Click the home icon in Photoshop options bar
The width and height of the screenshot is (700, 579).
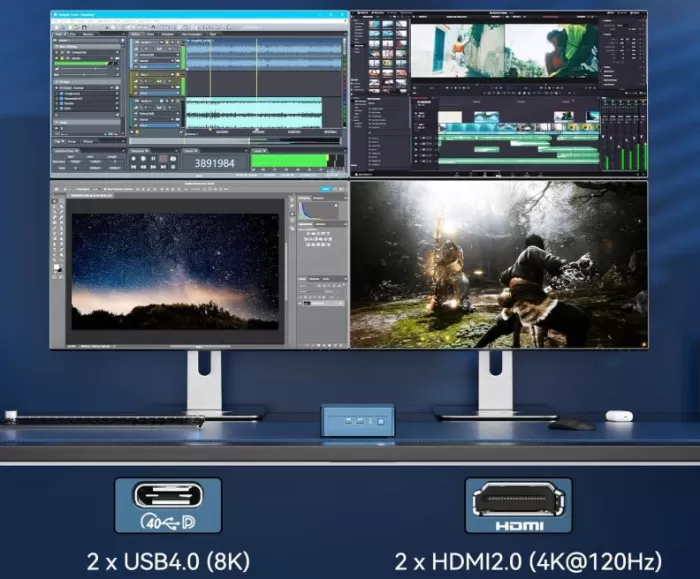tap(56, 189)
